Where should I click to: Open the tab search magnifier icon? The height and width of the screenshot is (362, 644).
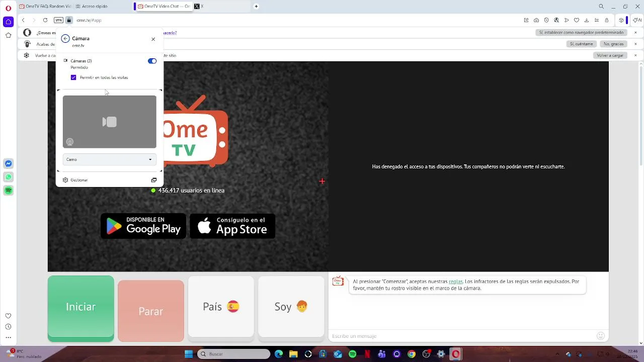pos(601,7)
